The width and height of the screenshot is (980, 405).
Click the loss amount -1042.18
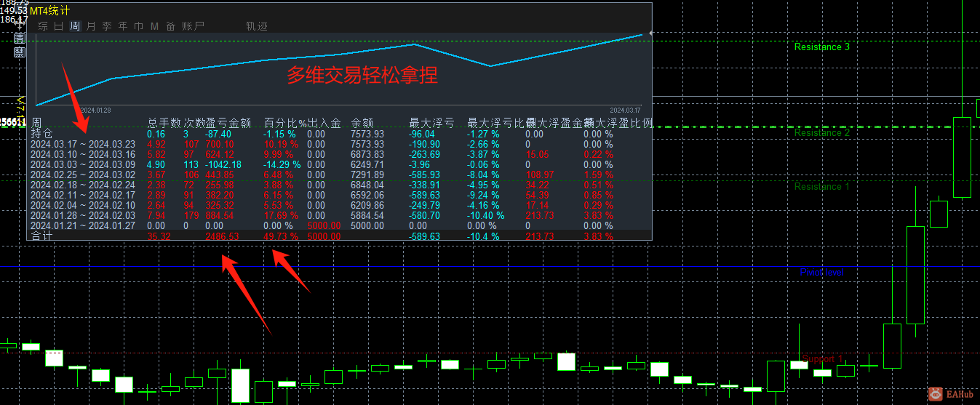pos(223,164)
